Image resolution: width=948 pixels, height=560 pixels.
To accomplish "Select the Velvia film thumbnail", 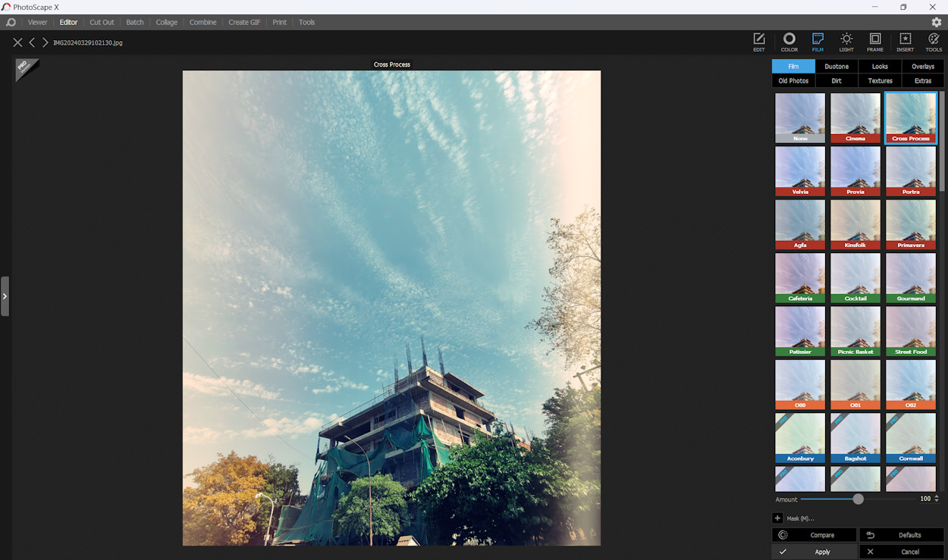I will [x=800, y=171].
